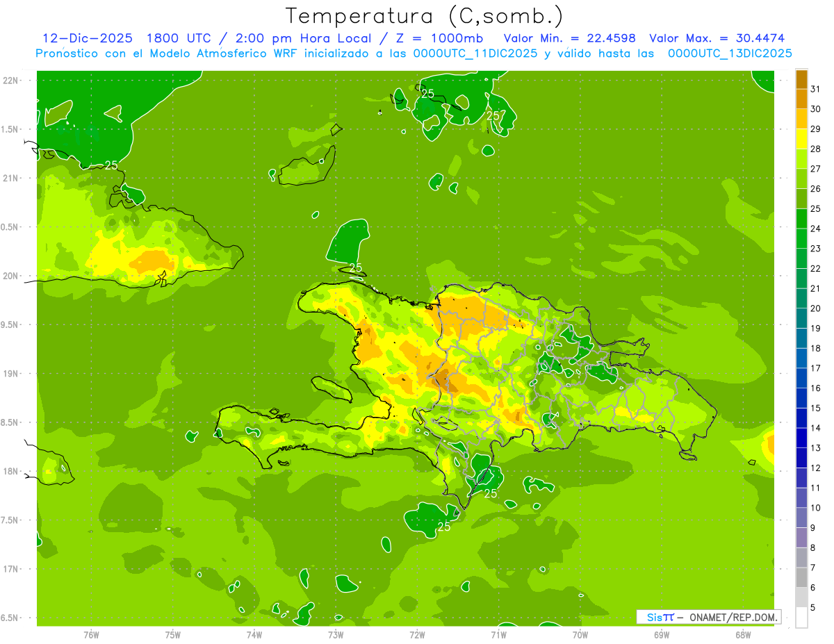Click the "16" value on color scale

click(x=816, y=388)
